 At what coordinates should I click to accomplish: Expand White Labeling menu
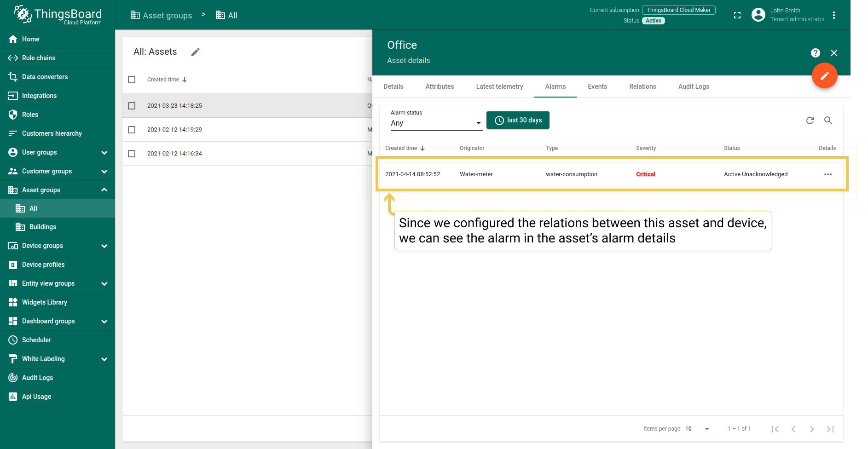(x=104, y=359)
